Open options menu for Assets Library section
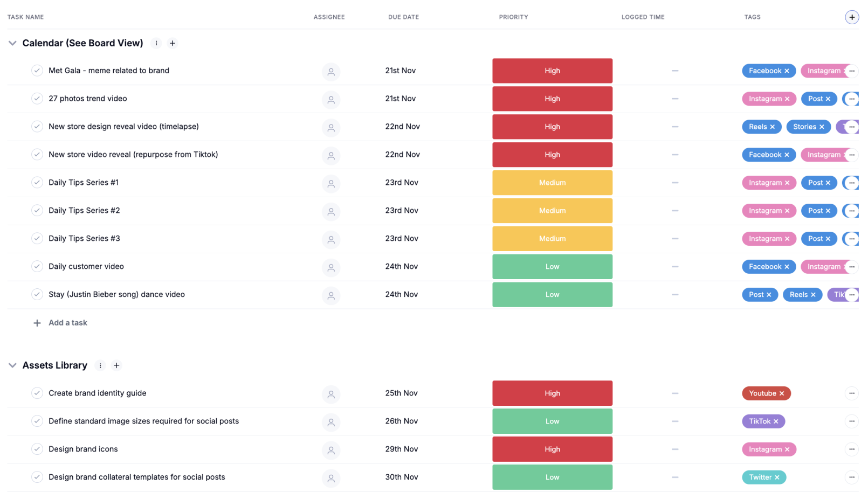The image size is (868, 499). click(x=100, y=365)
